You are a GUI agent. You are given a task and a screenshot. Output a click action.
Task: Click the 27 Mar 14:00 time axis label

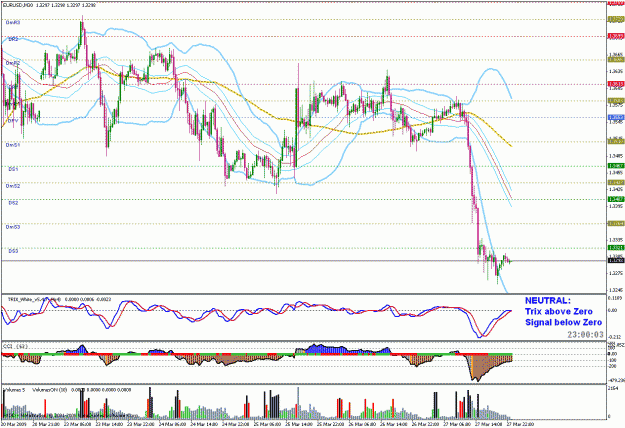tap(487, 424)
